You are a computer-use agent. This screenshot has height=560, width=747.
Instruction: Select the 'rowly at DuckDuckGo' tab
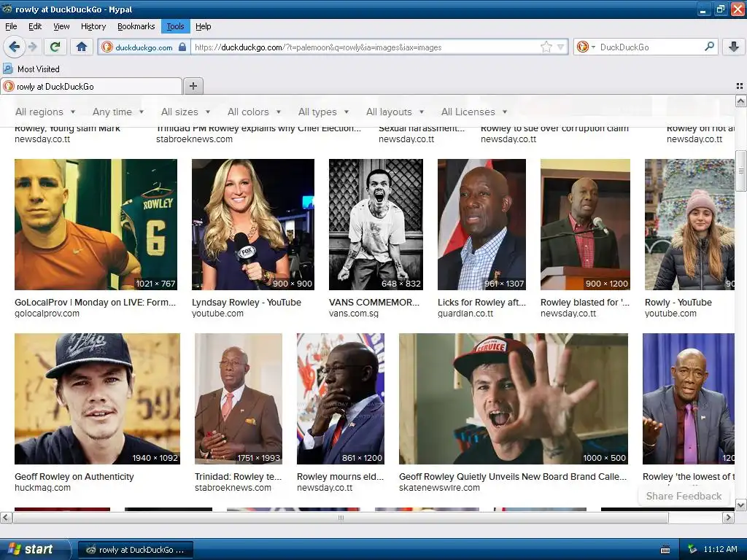[91, 86]
